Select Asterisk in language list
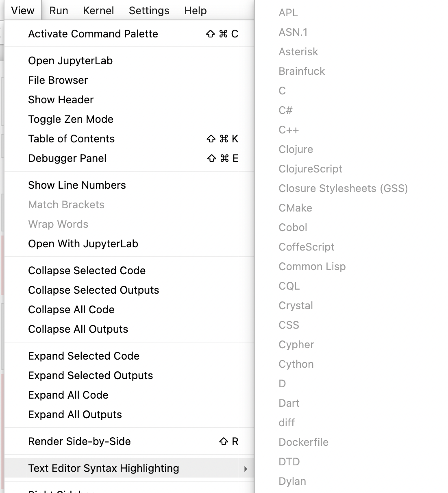 click(298, 52)
